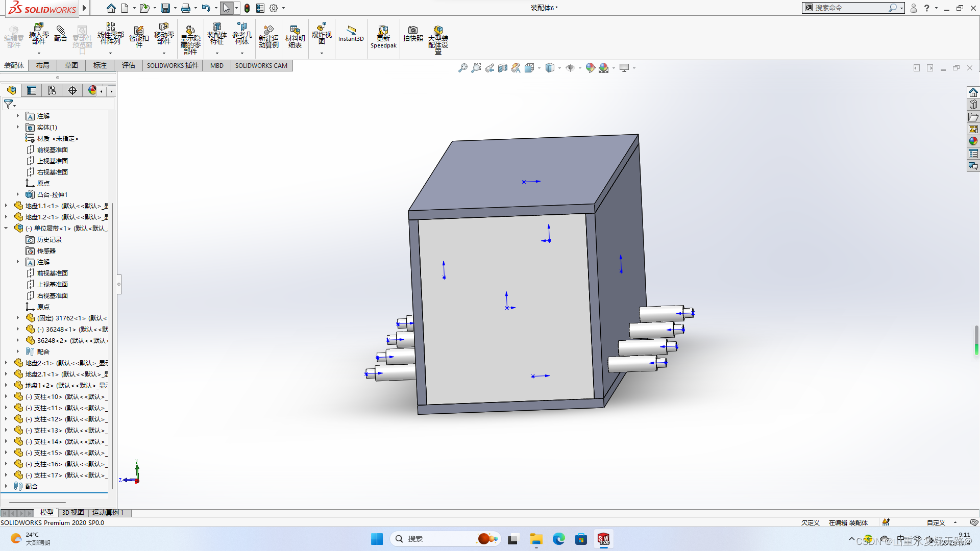Open the Display Style dropdown arrow
The height and width of the screenshot is (551, 980).
pos(559,67)
